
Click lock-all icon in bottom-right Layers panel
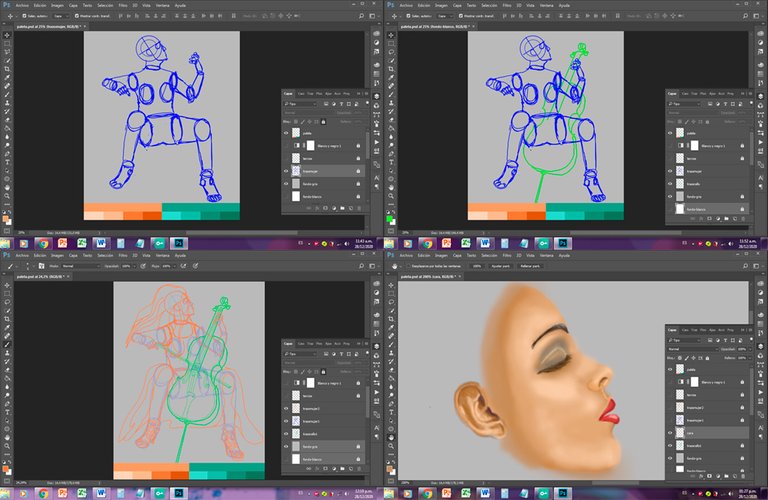click(707, 358)
